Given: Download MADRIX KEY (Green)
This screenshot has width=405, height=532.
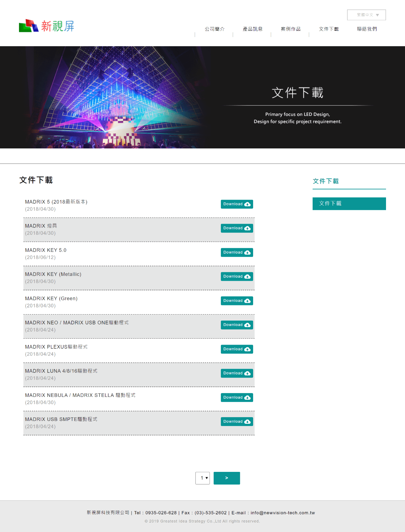Looking at the screenshot, I should pos(237,301).
